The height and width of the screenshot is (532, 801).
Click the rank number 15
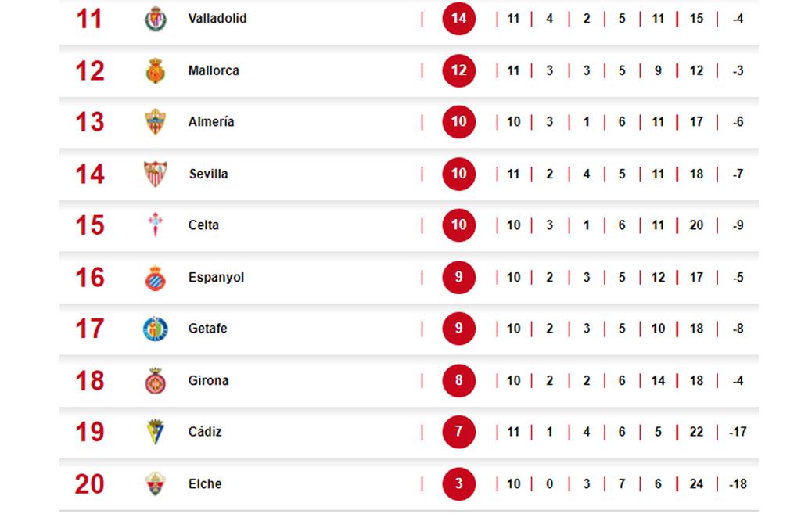pos(89,225)
